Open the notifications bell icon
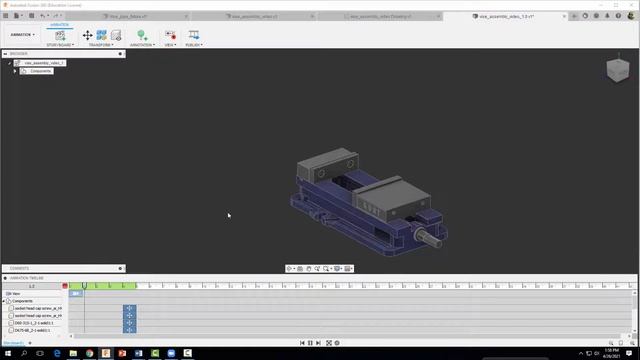Screen dimensions: 640x360 tap(607, 16)
